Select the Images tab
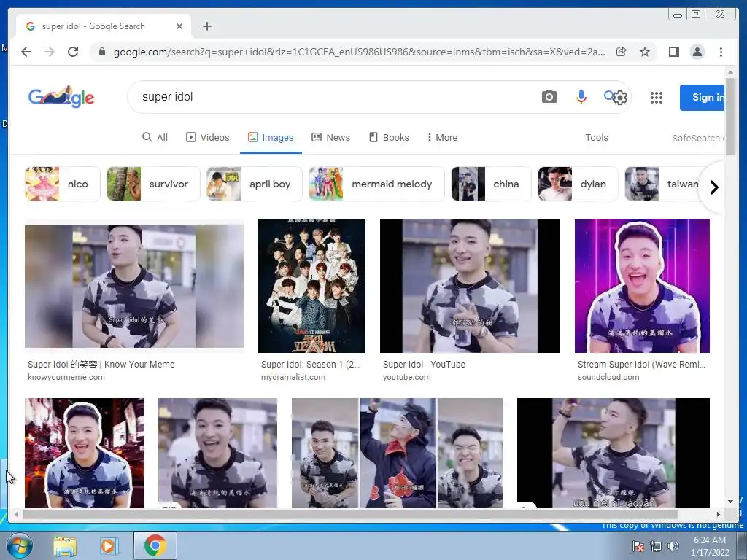The height and width of the screenshot is (560, 747). click(x=271, y=137)
